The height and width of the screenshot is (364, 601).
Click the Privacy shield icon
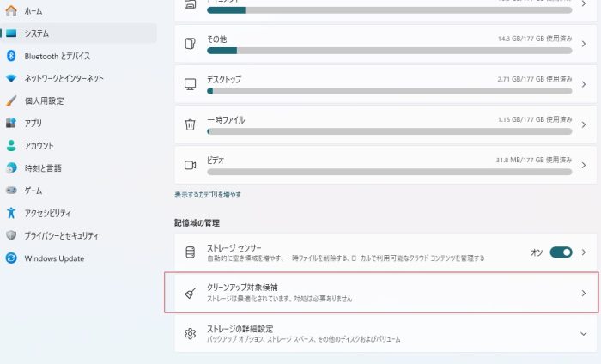pos(11,235)
